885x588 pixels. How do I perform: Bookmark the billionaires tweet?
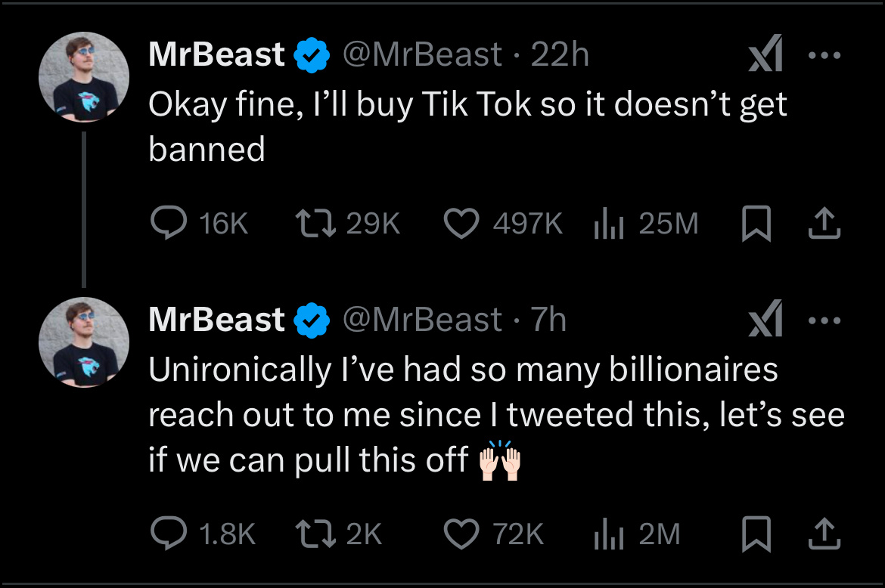[754, 535]
